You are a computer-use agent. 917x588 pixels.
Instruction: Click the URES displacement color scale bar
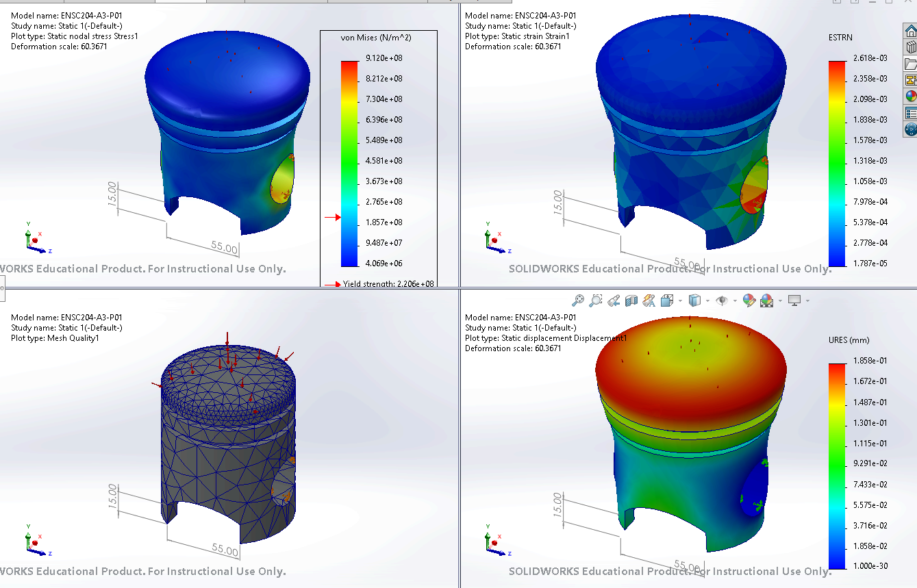[837, 465]
